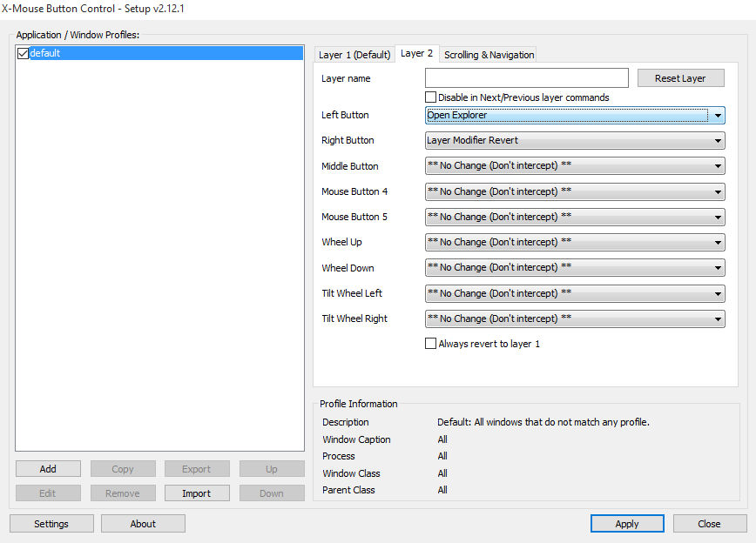
Task: Click the Mouse Button 5 label
Action: 354,217
